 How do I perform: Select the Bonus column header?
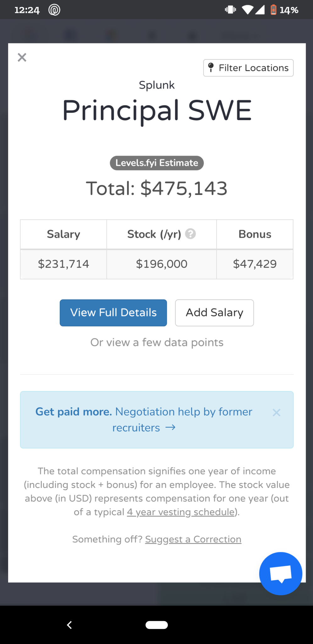click(255, 234)
